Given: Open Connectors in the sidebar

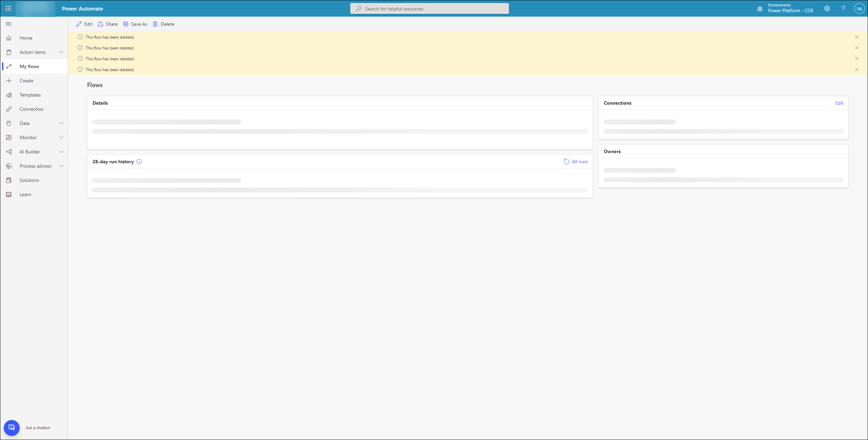Looking at the screenshot, I should tap(34, 109).
